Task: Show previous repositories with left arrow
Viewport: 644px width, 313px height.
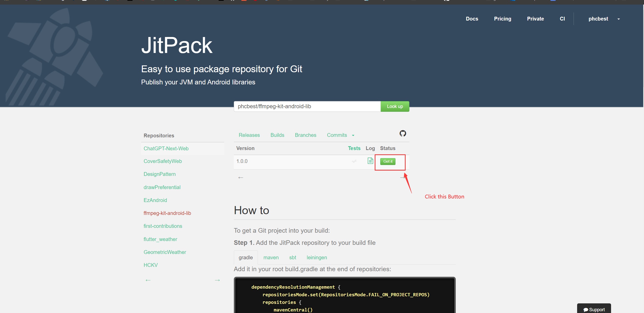Action: click(148, 280)
